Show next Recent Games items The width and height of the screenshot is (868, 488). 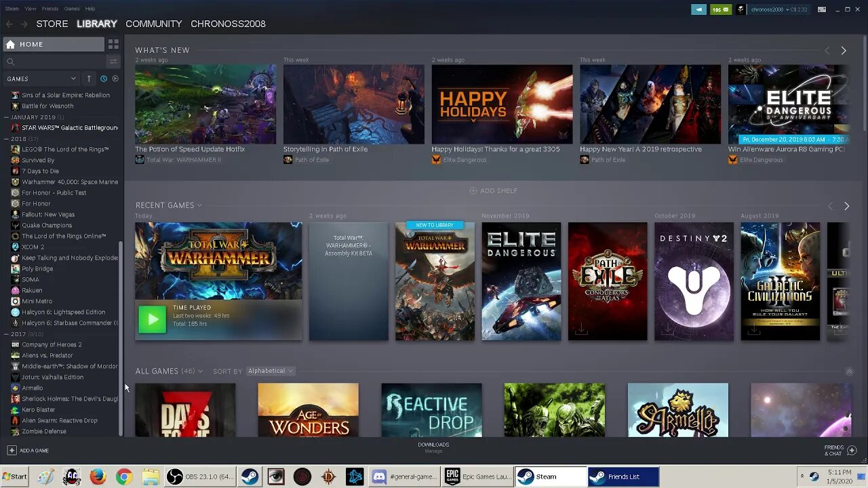[x=846, y=205]
